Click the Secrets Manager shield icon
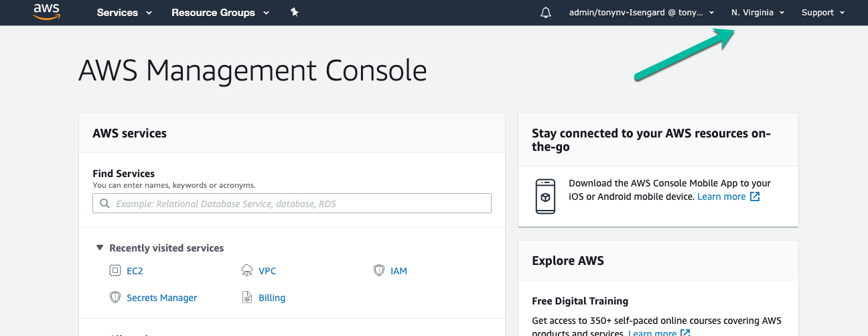The width and height of the screenshot is (868, 336). coord(115,297)
